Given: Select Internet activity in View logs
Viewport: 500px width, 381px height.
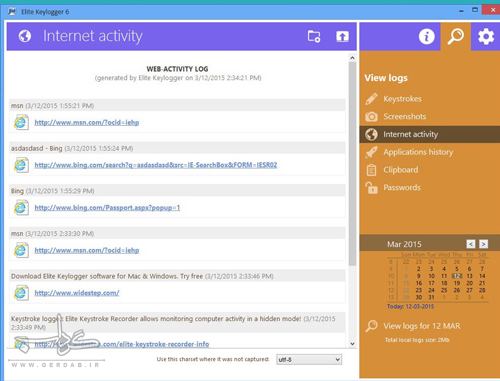Looking at the screenshot, I should tap(430, 134).
